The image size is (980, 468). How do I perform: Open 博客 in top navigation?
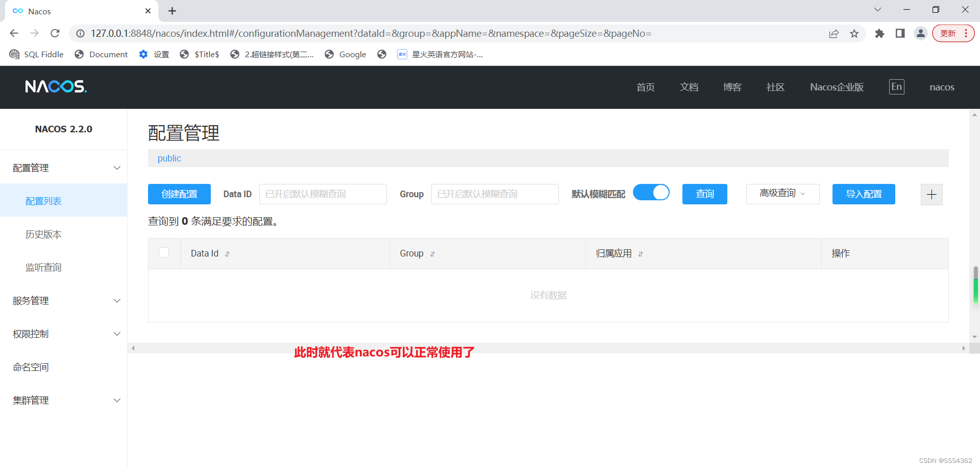point(732,87)
